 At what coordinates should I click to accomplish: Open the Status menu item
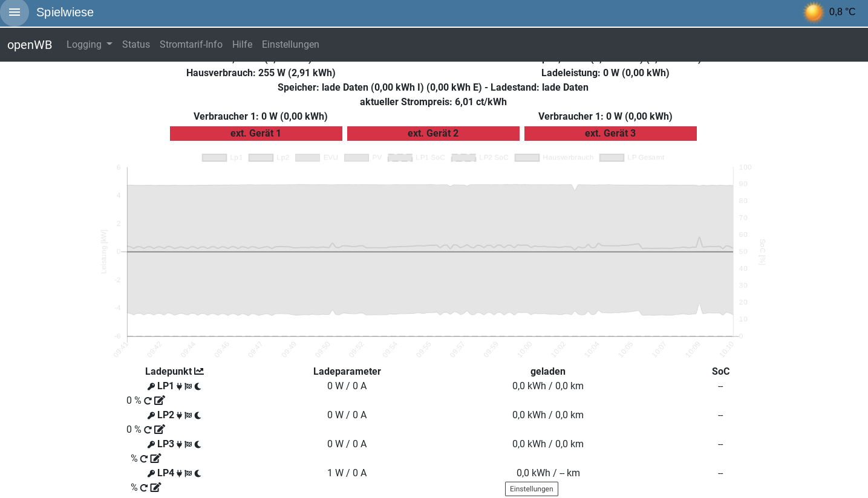coord(136,45)
